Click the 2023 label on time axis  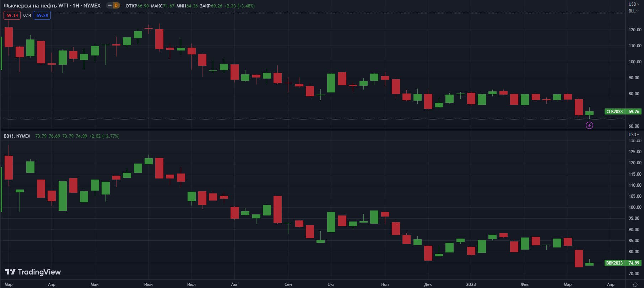471,284
